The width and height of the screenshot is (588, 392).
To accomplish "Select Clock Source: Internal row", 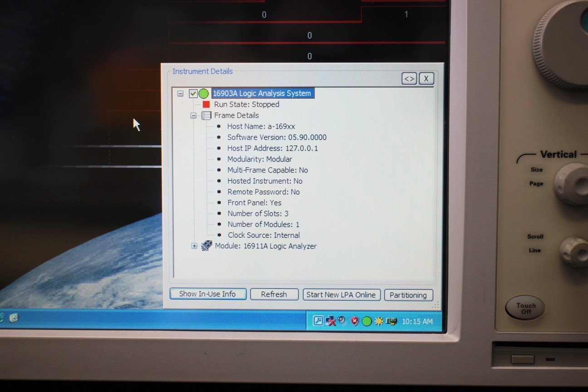I will (264, 235).
